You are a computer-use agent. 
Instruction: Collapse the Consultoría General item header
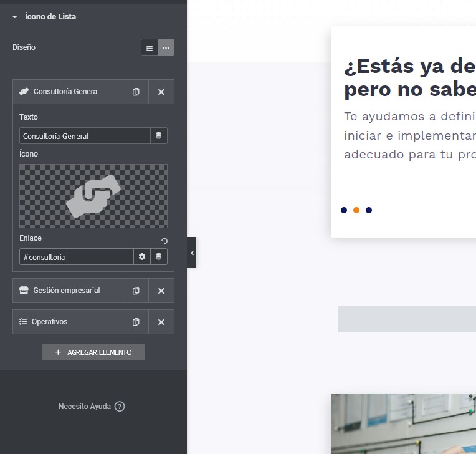pos(68,92)
